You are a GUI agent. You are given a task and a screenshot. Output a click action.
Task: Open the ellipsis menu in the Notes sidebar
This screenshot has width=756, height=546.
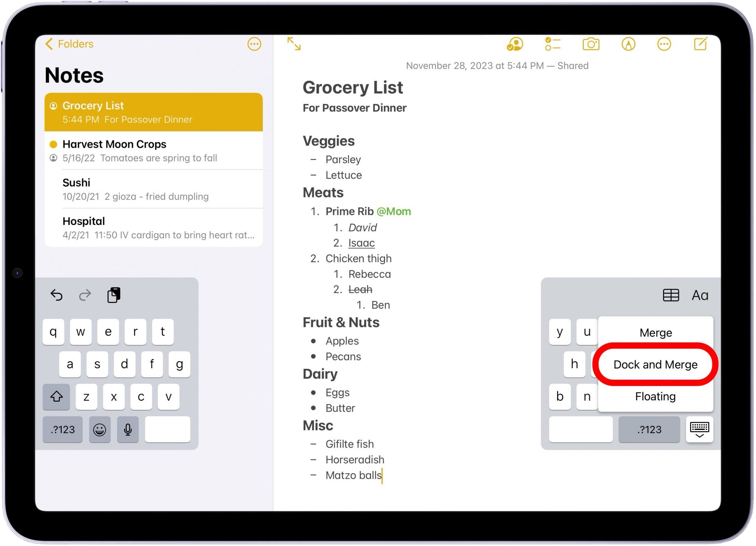pos(254,44)
